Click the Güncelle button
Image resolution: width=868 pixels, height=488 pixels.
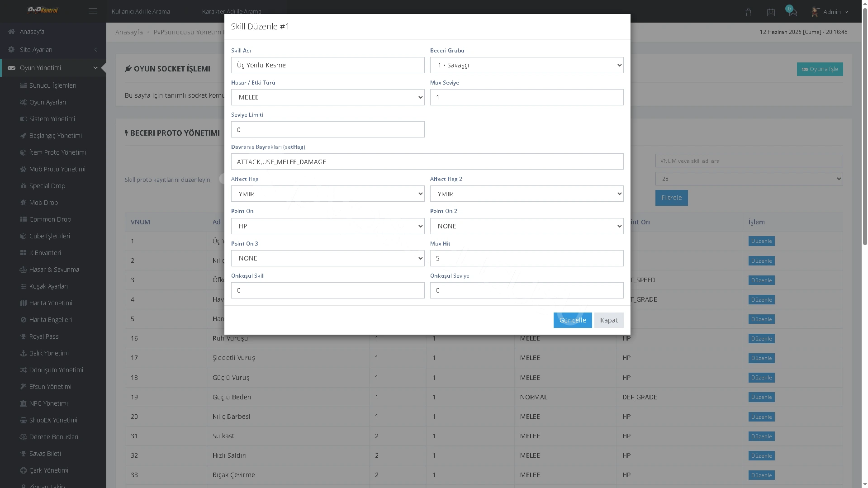click(572, 320)
